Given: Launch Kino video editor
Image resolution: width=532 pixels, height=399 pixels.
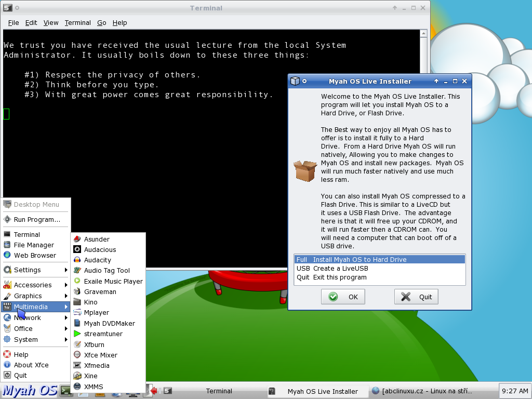Looking at the screenshot, I should click(108, 302).
